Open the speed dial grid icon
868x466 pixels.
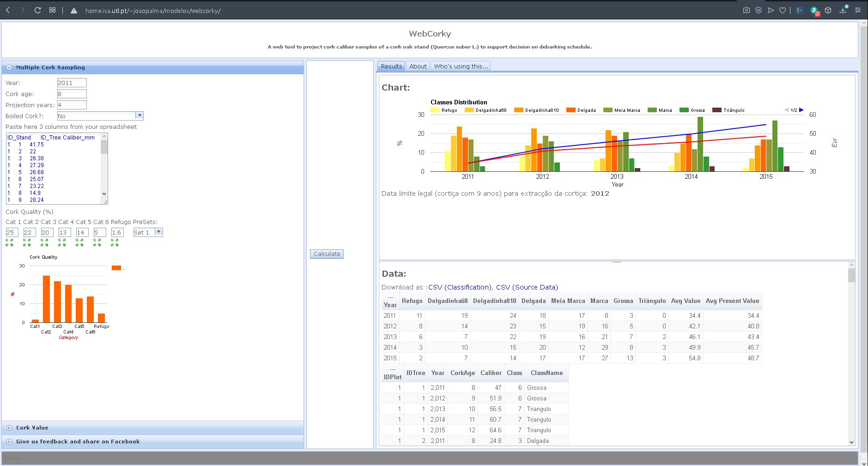52,10
